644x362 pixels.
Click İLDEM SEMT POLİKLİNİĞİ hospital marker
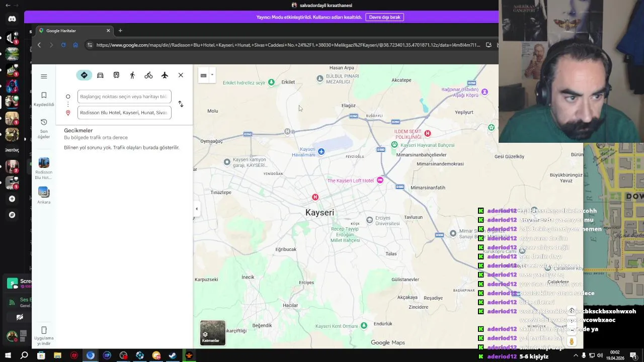[x=427, y=133]
